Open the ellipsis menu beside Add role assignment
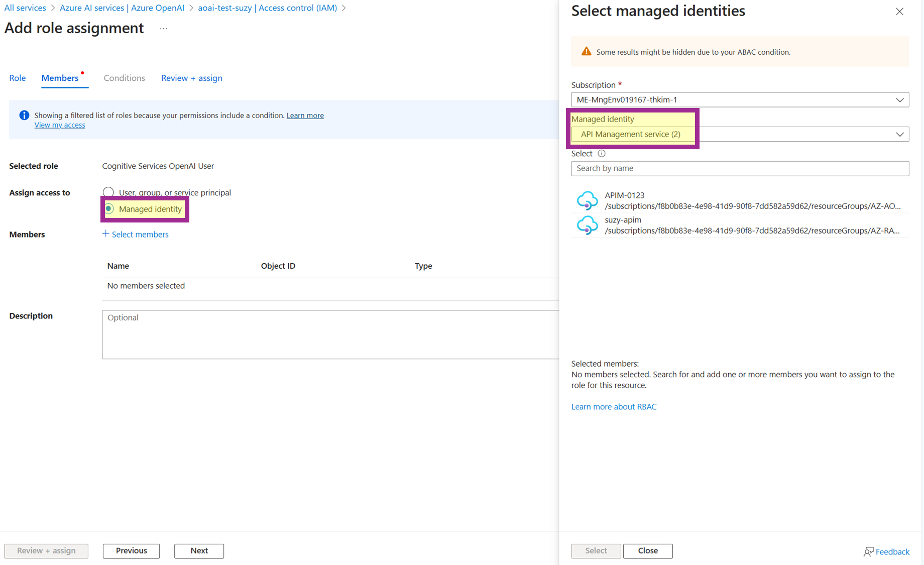The image size is (924, 565). click(x=163, y=29)
